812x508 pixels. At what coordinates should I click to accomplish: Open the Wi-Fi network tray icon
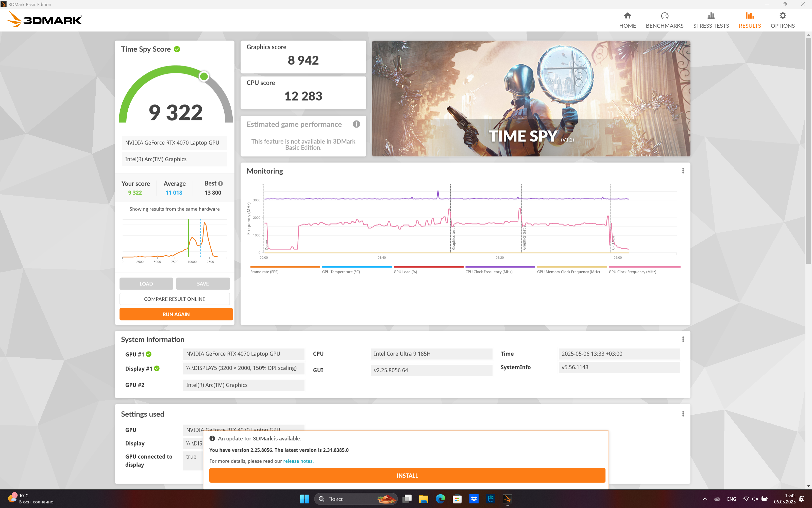point(746,499)
